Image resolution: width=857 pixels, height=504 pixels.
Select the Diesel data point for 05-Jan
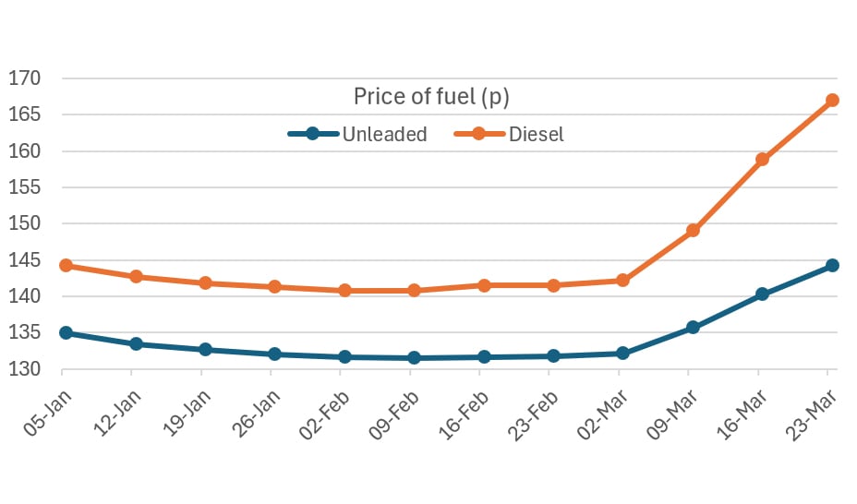(x=66, y=265)
